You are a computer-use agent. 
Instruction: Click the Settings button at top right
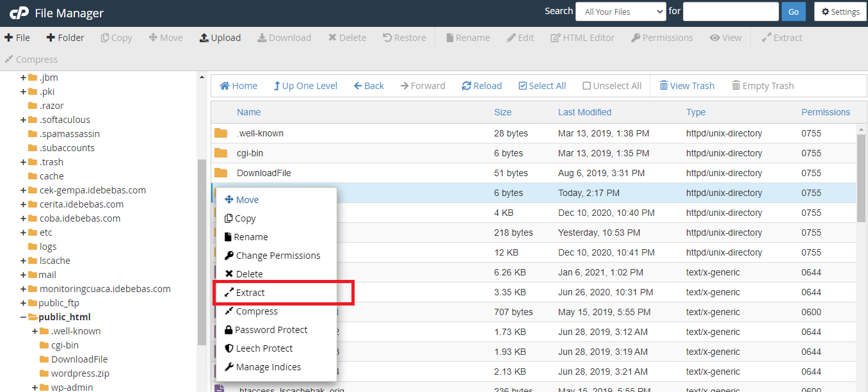[x=840, y=11]
